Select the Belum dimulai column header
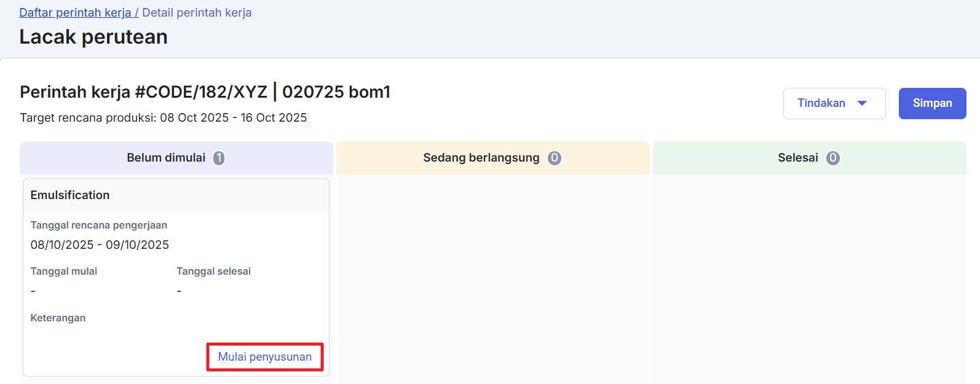Image resolution: width=980 pixels, height=384 pixels. [x=166, y=158]
